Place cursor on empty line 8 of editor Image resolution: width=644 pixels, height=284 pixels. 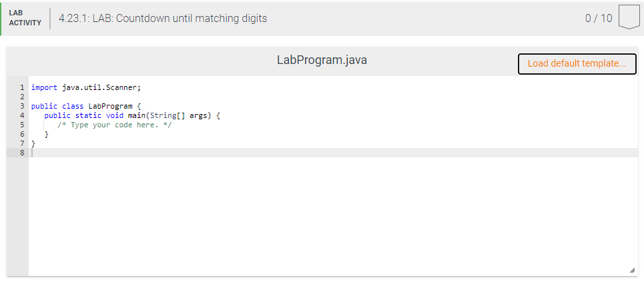tap(333, 153)
